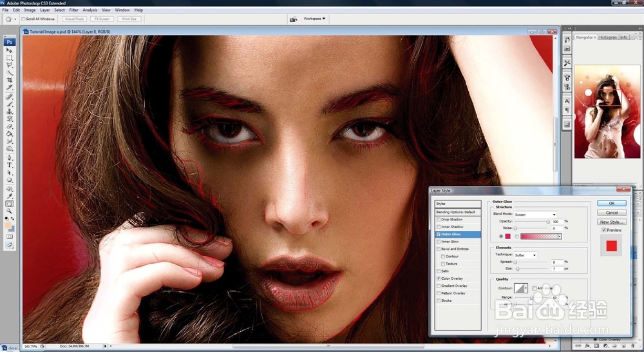Click the Actual Pixels button
Screen dimensions: 644x352
point(74,19)
